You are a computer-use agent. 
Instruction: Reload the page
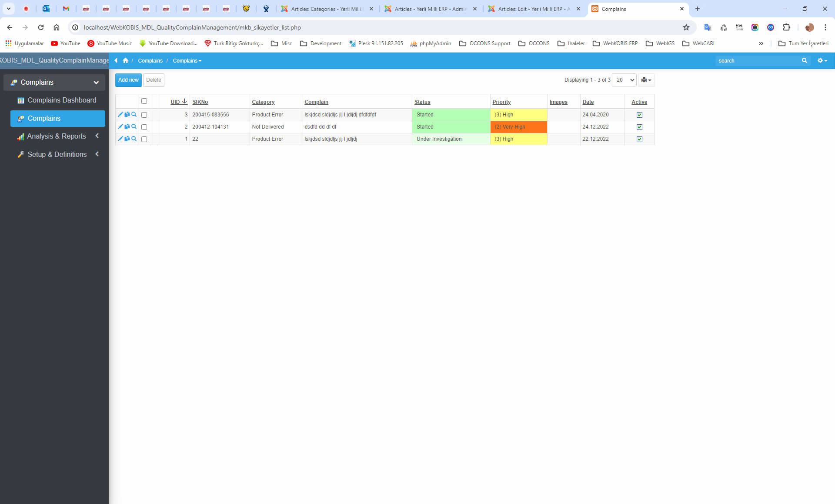pos(41,27)
